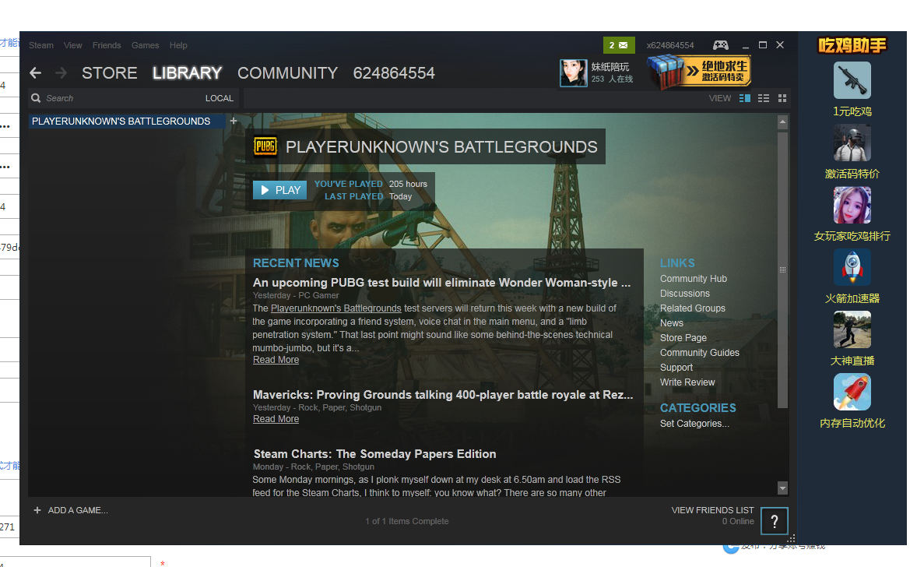Click Set Categories...

point(695,423)
